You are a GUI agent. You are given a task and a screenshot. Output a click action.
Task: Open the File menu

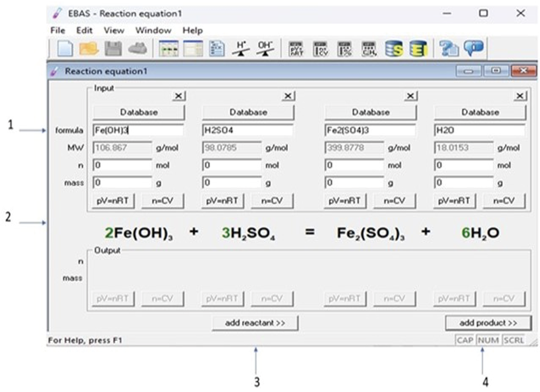tap(58, 31)
